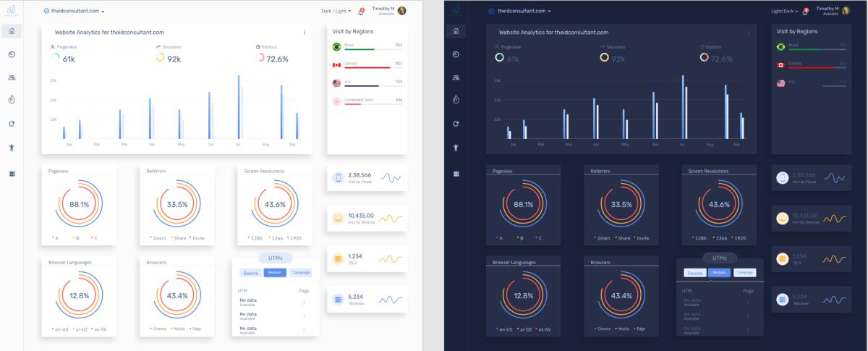Select Medium tab in dark UTMs panel
The width and height of the screenshot is (868, 351).
(719, 272)
